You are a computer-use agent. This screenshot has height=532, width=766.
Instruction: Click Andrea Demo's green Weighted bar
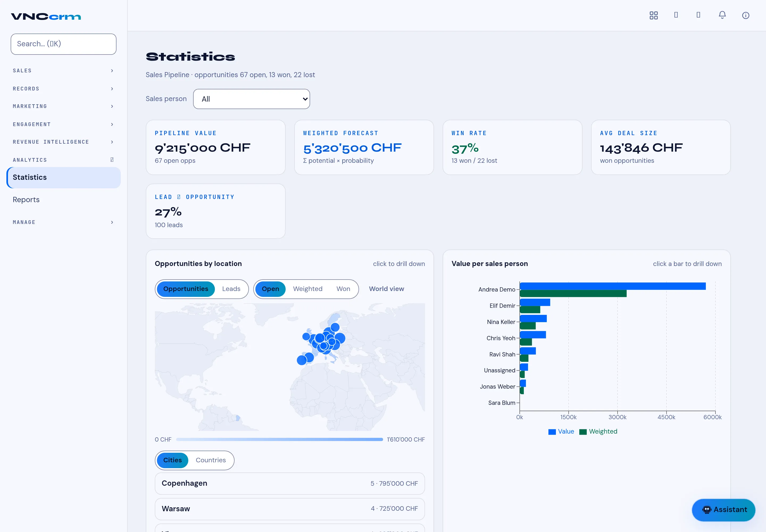pos(573,293)
